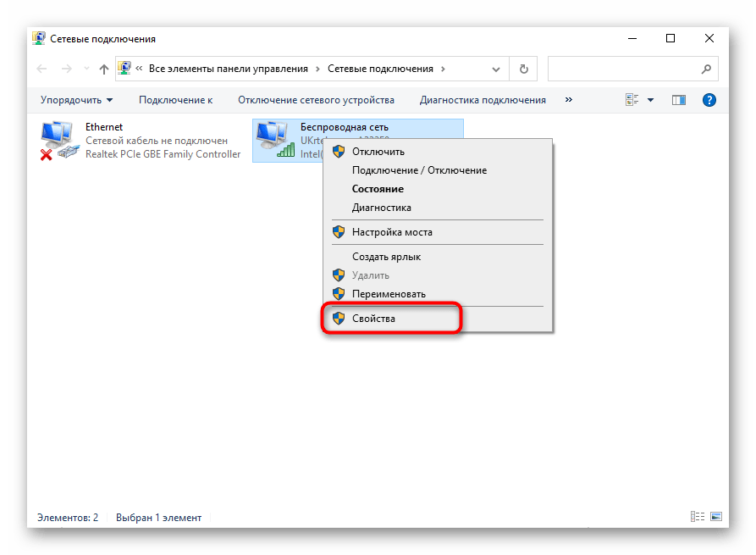Click Диагностика подключения toolbar button
This screenshot has height=555, width=756.
click(483, 100)
